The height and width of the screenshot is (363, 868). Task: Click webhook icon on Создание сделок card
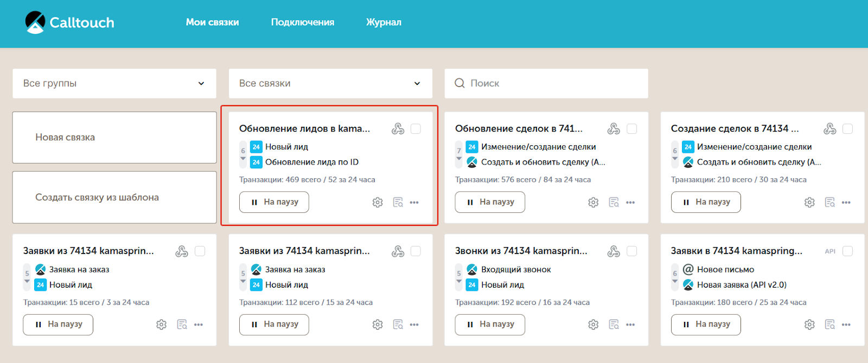829,129
